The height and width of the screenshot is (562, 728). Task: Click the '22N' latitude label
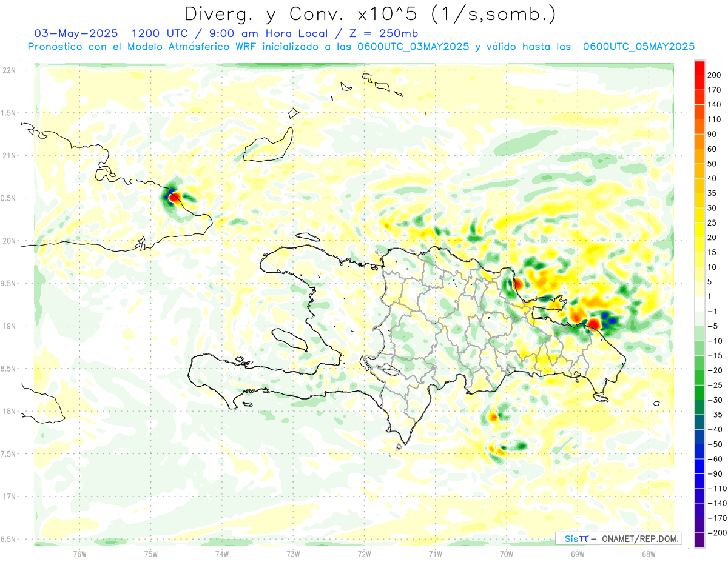9,70
